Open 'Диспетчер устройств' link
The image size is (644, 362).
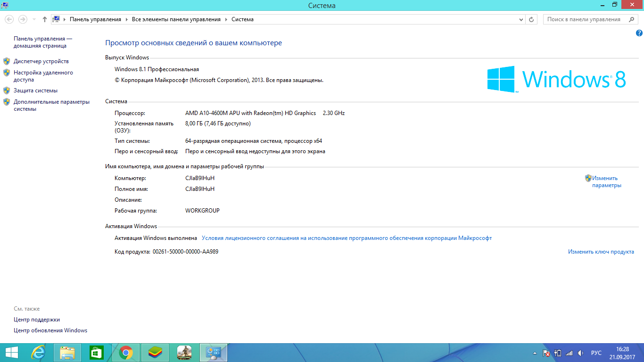[41, 61]
